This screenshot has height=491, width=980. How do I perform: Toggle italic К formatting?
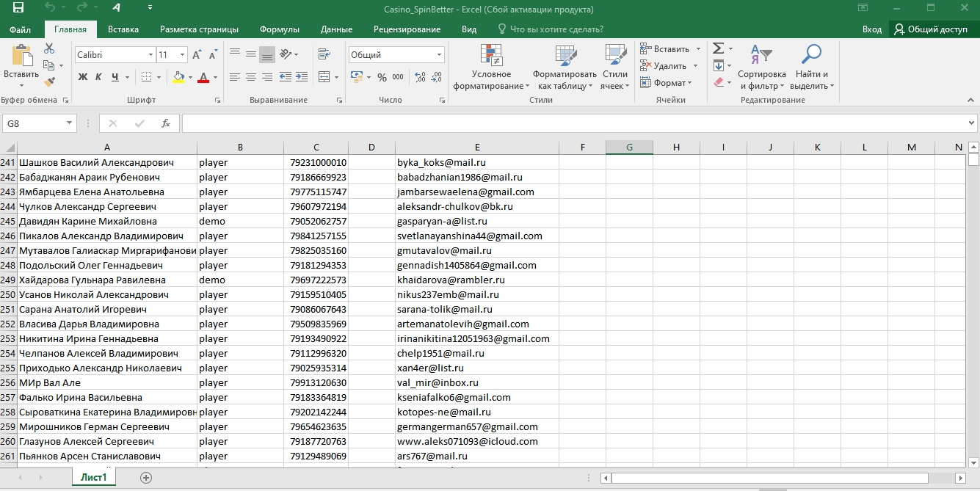click(99, 77)
